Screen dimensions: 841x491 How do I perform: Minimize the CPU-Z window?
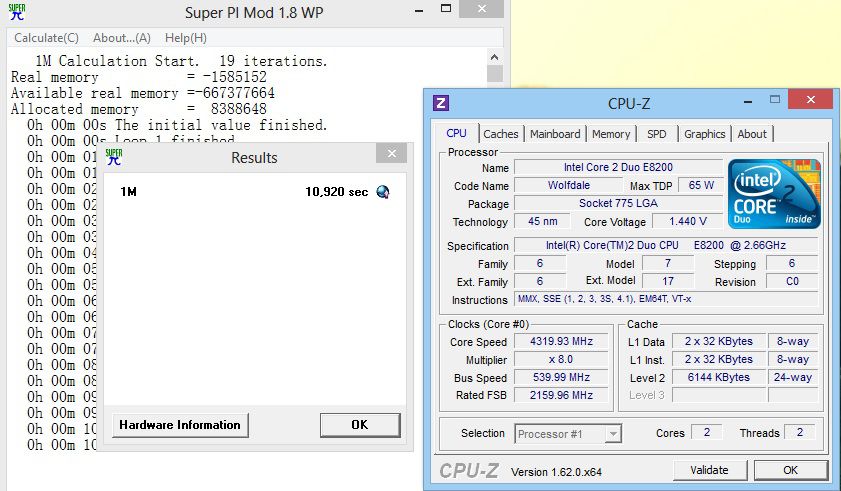point(748,101)
